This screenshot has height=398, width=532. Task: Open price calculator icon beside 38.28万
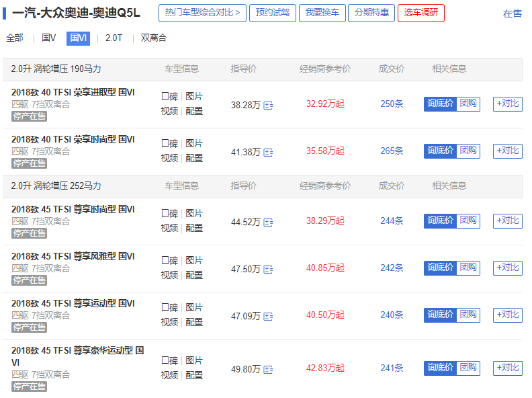[268, 106]
